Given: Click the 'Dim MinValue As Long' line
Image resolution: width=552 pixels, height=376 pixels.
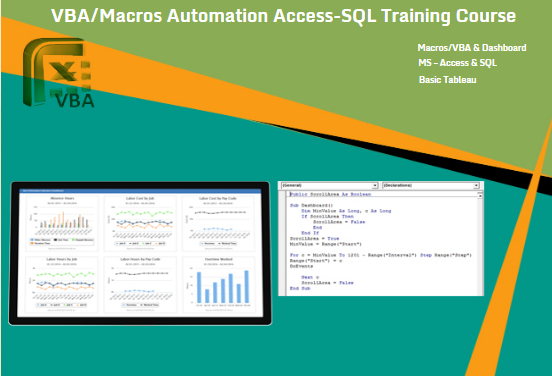Looking at the screenshot, I should pos(346,211).
